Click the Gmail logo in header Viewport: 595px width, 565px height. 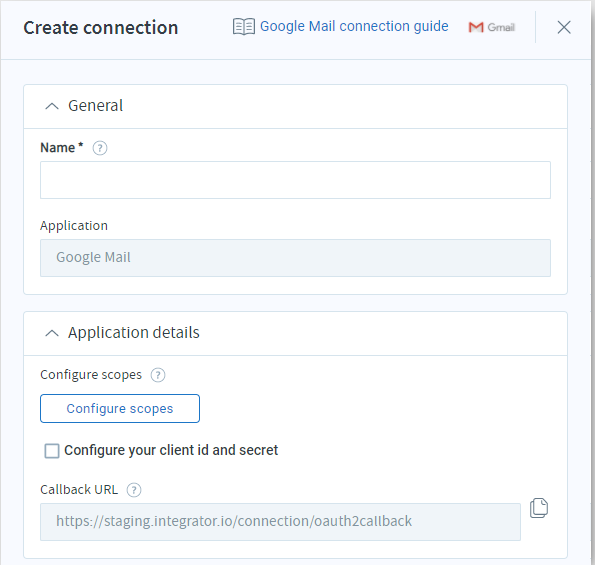point(491,27)
